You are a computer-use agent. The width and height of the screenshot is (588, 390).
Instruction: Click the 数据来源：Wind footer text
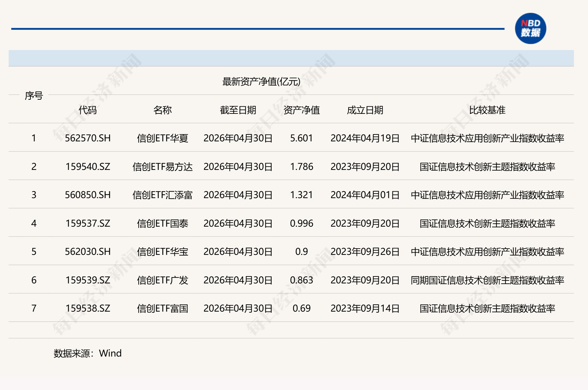tap(88, 353)
